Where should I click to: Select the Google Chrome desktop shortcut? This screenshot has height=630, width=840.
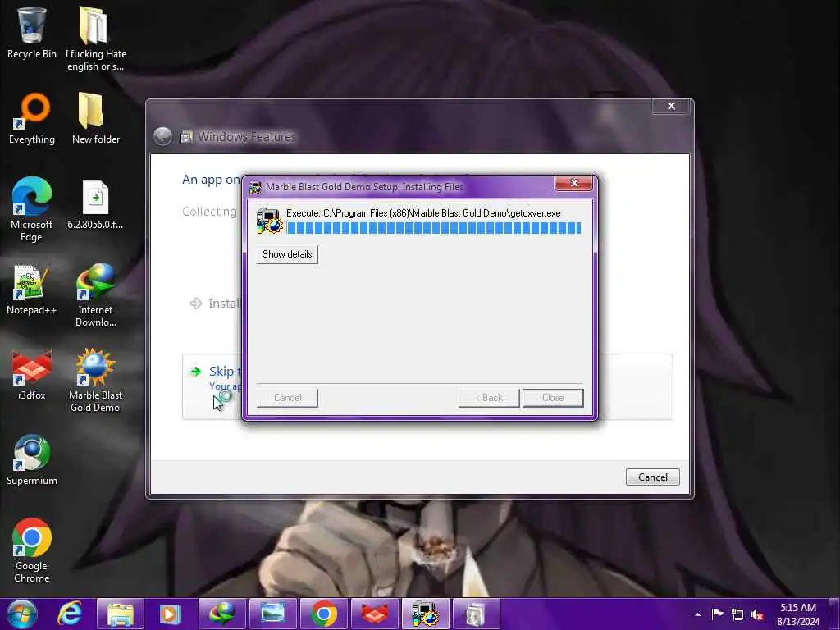coord(32,550)
